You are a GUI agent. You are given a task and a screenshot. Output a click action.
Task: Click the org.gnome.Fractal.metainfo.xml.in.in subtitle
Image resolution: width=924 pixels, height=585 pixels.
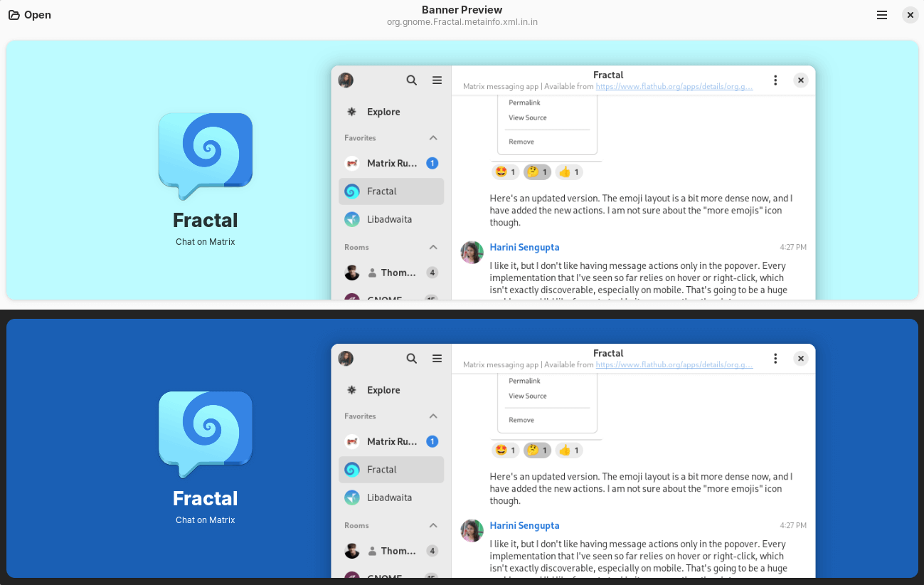[462, 22]
